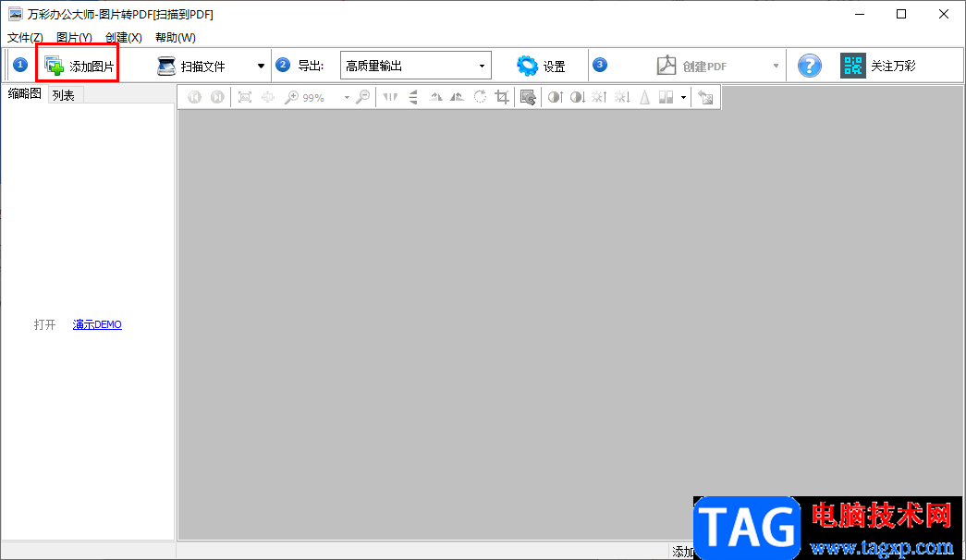Click the 打开 text in thumbnail panel
Image resolution: width=966 pixels, height=560 pixels.
[x=44, y=324]
